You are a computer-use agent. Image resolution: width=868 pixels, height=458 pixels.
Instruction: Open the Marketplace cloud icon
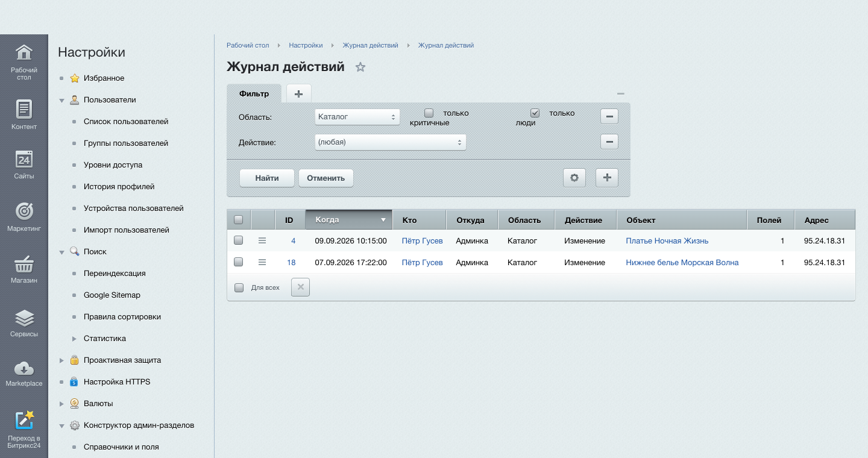tap(24, 368)
